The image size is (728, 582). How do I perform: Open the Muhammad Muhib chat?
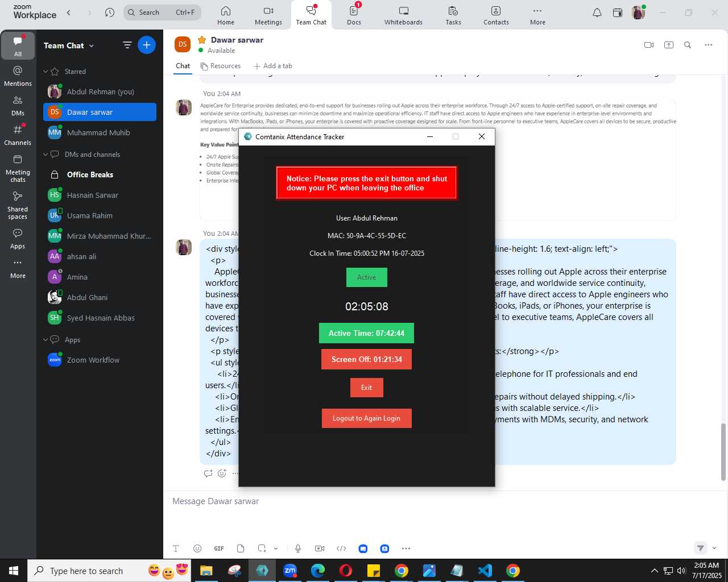[100, 132]
